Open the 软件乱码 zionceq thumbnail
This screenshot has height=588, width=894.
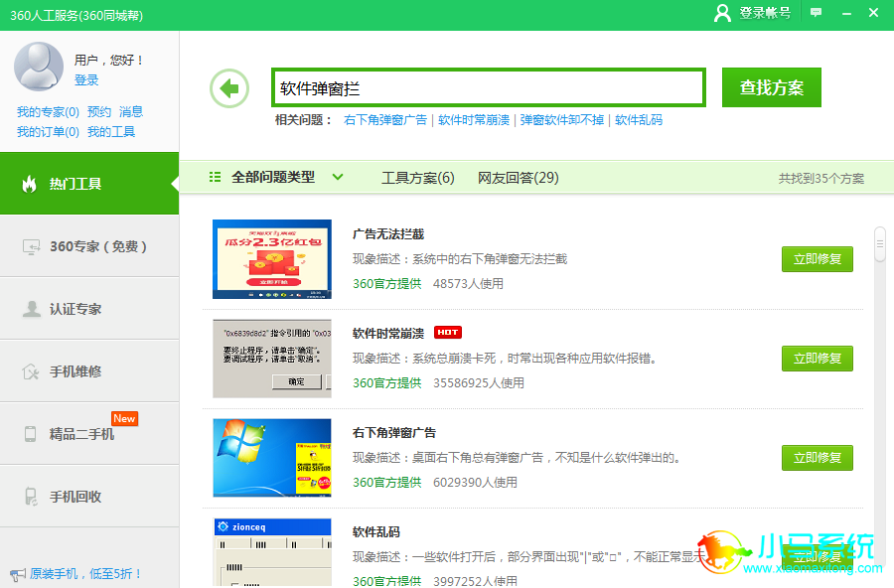pos(272,552)
